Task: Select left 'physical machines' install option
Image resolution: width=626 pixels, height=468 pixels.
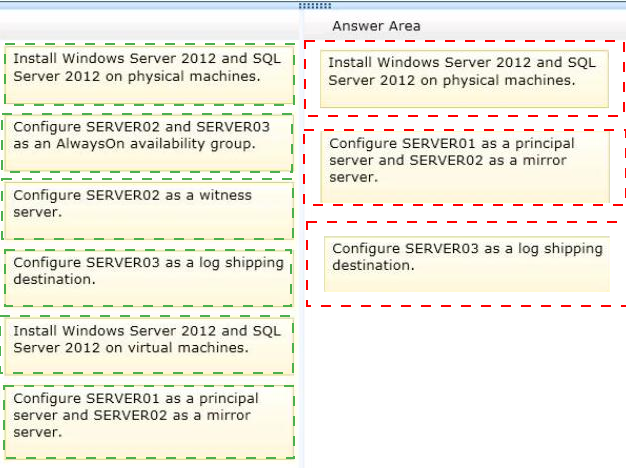Action: pyautogui.click(x=149, y=75)
